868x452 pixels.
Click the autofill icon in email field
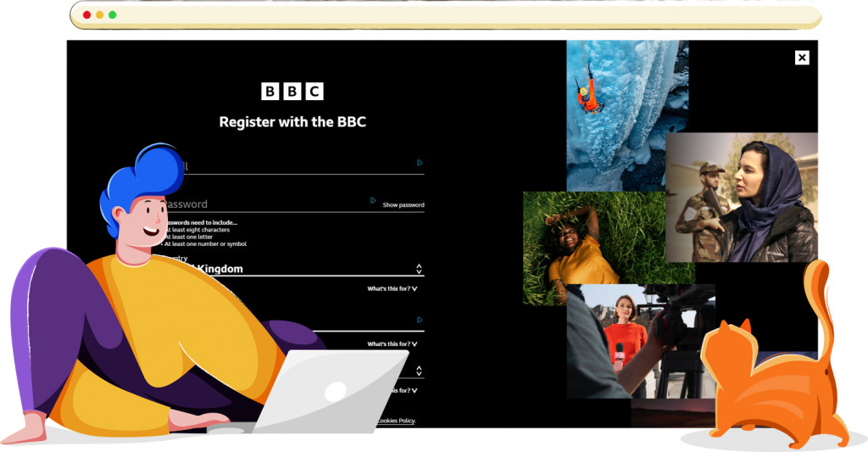(x=420, y=163)
